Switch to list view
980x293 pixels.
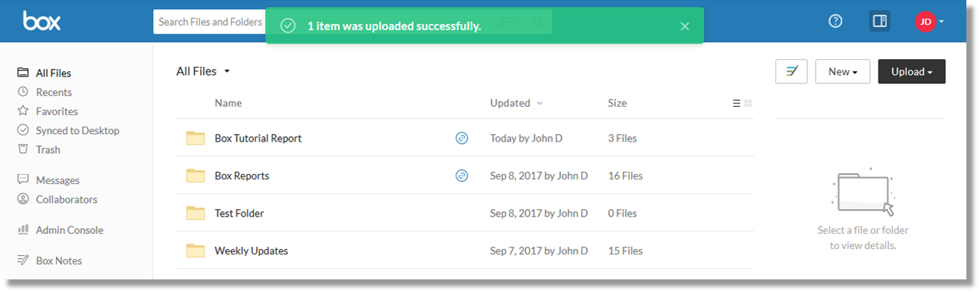point(736,104)
